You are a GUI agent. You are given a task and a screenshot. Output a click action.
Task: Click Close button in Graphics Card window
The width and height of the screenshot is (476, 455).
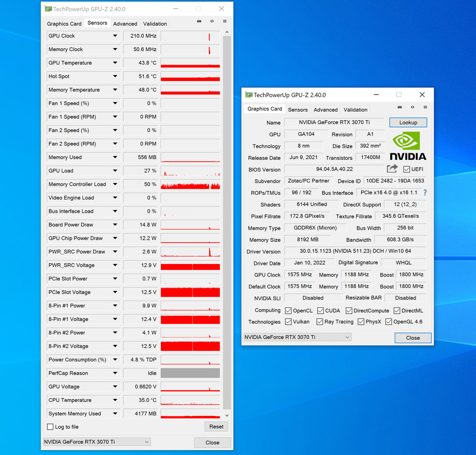click(413, 338)
